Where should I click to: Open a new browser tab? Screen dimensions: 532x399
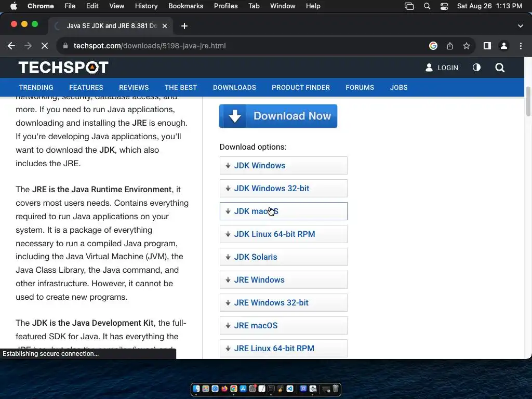pyautogui.click(x=184, y=26)
